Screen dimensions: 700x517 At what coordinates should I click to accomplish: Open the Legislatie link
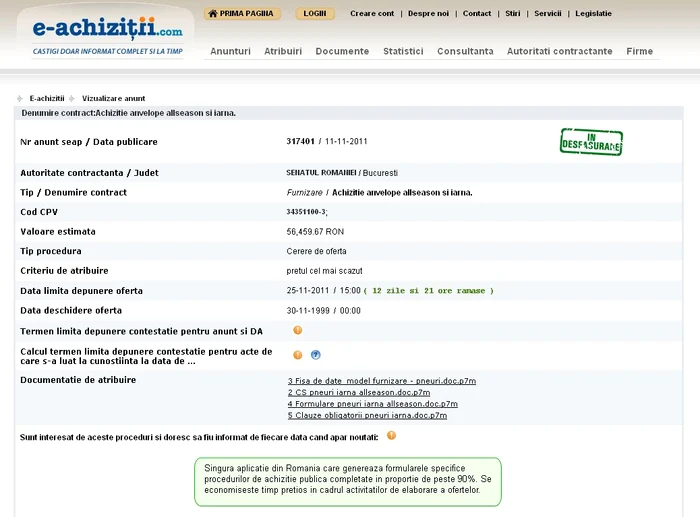[593, 13]
